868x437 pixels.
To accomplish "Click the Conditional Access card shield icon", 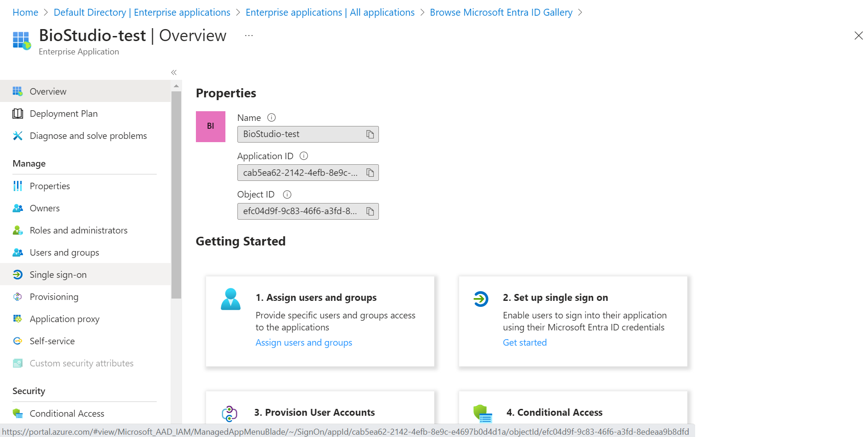I will [x=483, y=413].
